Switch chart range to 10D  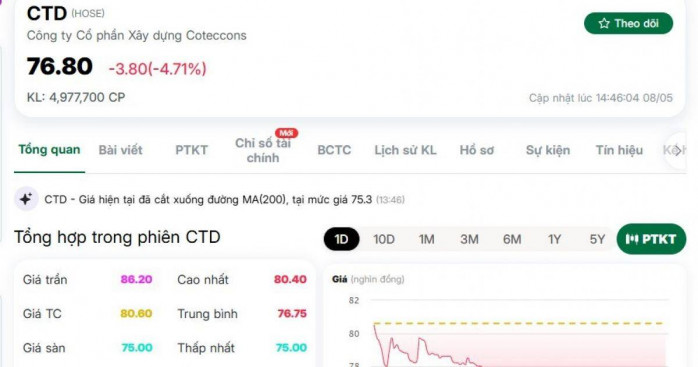coord(384,239)
